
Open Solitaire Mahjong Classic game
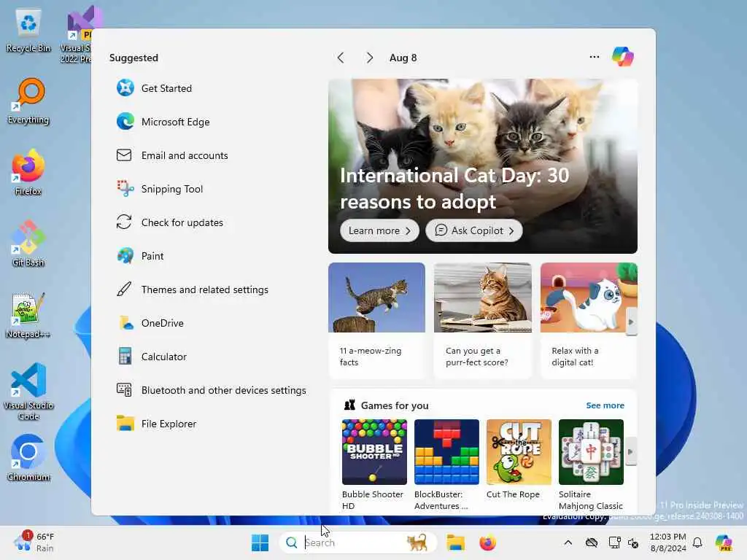click(x=591, y=464)
